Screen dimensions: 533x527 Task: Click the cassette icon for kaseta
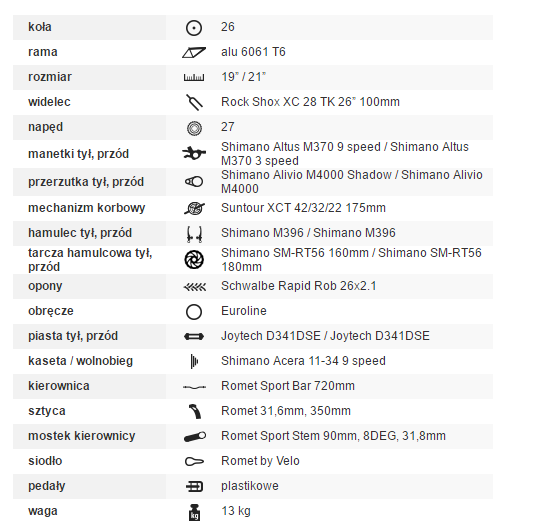click(x=194, y=361)
